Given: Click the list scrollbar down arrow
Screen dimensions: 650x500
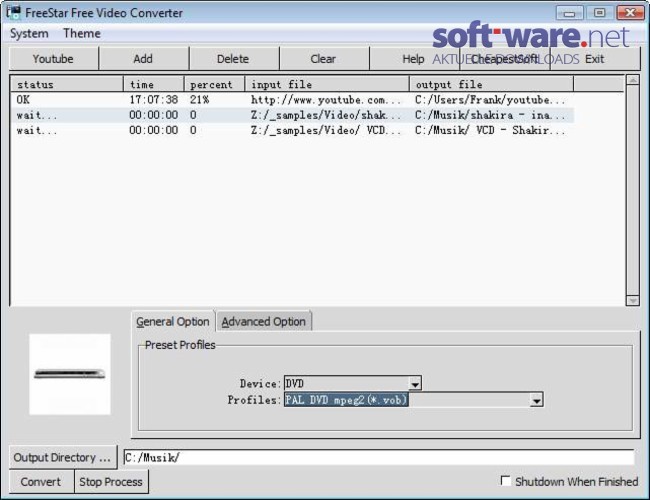Looking at the screenshot, I should click(x=633, y=300).
